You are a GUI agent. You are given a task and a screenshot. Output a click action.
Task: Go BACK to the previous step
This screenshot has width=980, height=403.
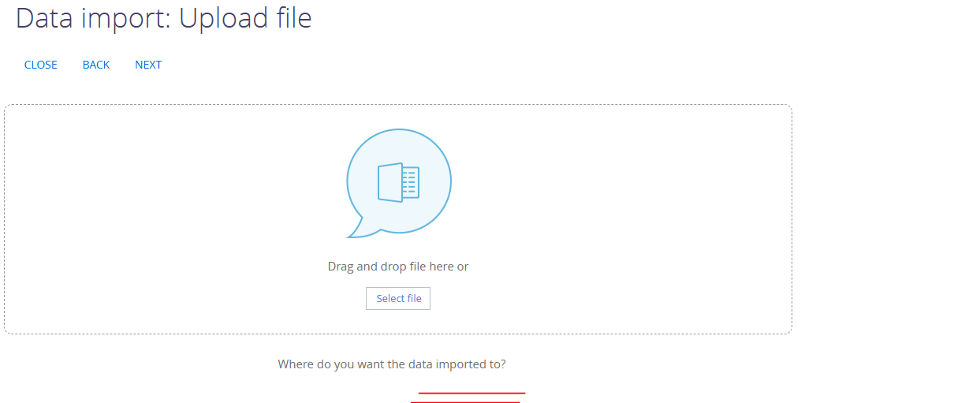(x=96, y=65)
